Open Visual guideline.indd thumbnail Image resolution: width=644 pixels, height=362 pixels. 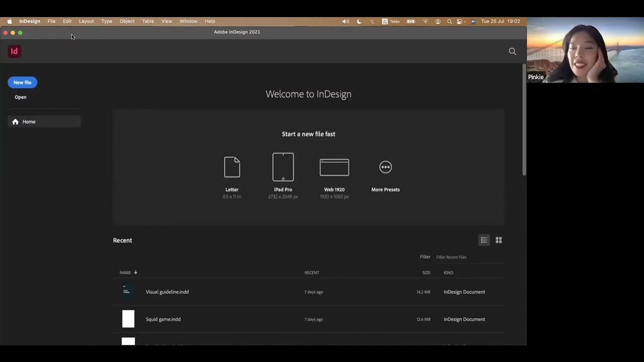point(128,292)
